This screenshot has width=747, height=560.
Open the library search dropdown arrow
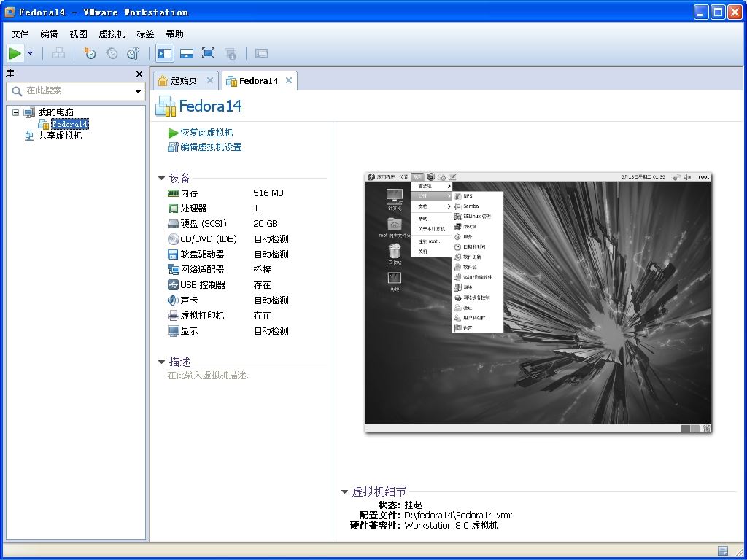point(138,91)
